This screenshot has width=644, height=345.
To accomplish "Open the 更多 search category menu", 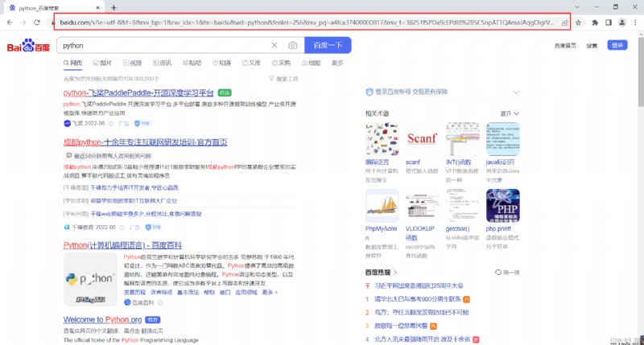I will click(337, 64).
